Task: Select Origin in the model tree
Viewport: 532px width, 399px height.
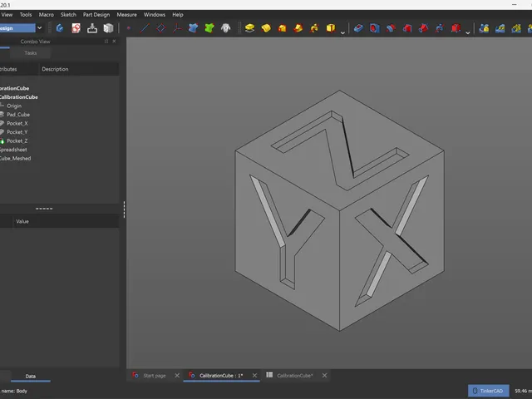Action: tap(14, 106)
